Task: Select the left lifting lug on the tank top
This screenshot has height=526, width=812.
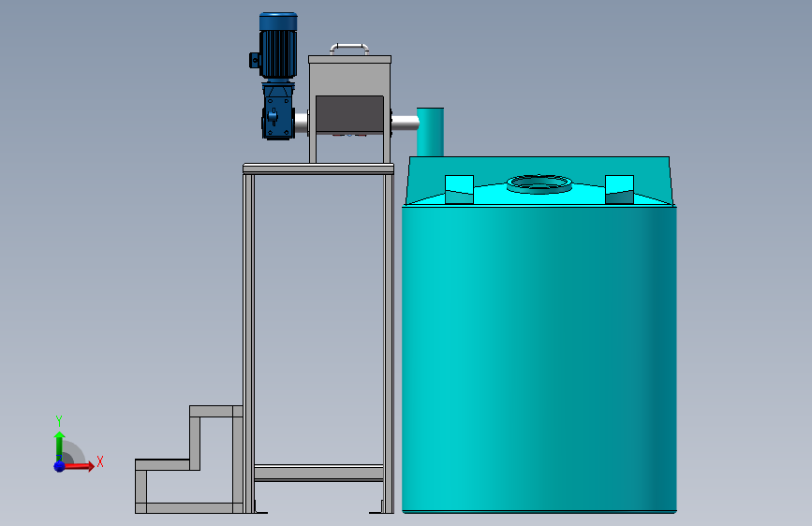Action: coord(459,189)
